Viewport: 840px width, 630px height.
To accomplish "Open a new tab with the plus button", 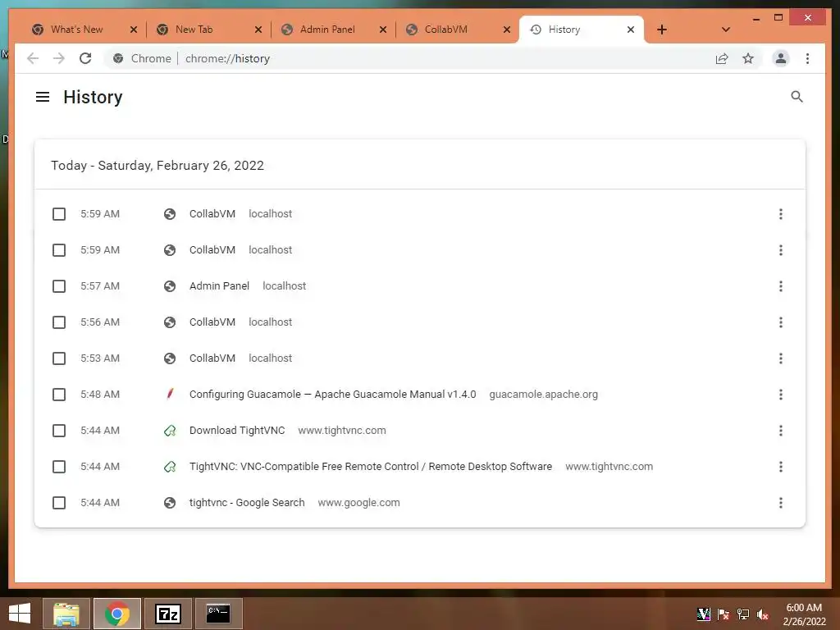I will (662, 30).
